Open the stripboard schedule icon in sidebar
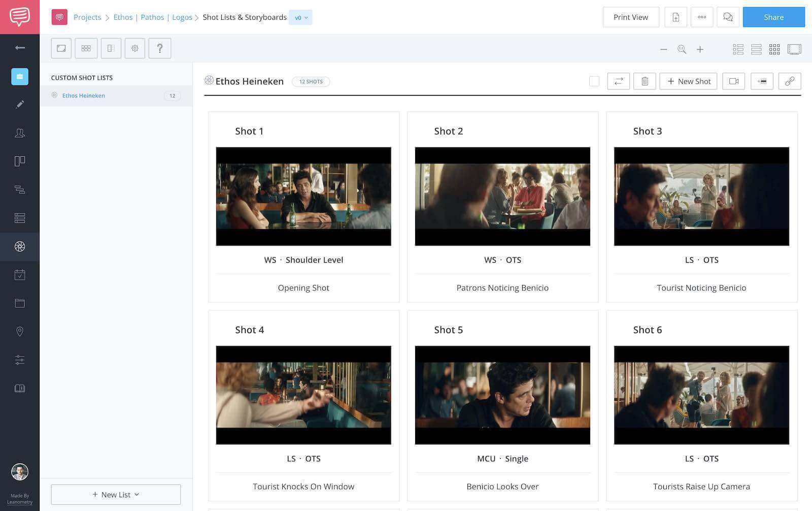 coord(20,189)
